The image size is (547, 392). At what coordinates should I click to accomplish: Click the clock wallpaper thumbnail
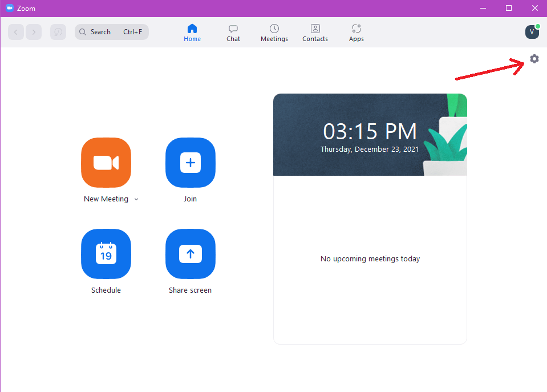point(370,134)
